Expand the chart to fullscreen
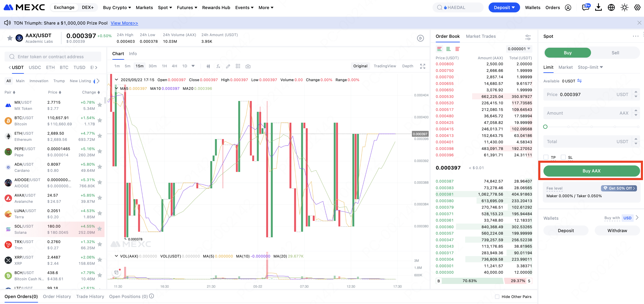The height and width of the screenshot is (304, 644). click(423, 66)
